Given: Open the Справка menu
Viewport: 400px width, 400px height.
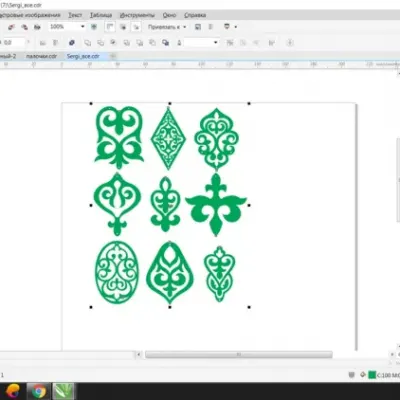Looking at the screenshot, I should click(x=195, y=15).
